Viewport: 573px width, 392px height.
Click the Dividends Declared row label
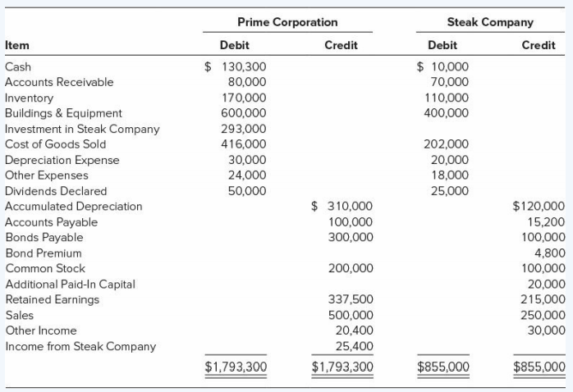[x=56, y=191]
